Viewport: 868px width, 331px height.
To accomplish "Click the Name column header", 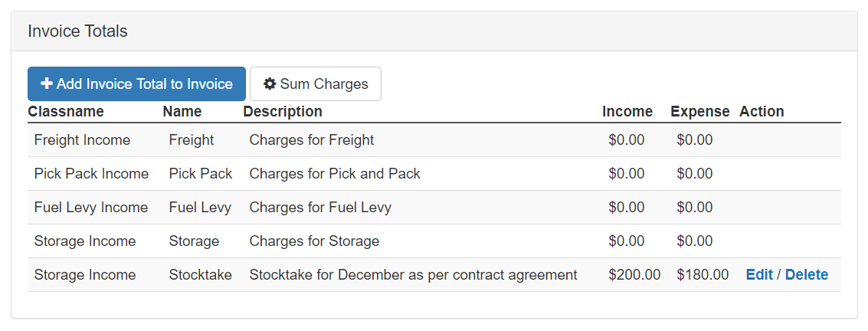I will [182, 112].
